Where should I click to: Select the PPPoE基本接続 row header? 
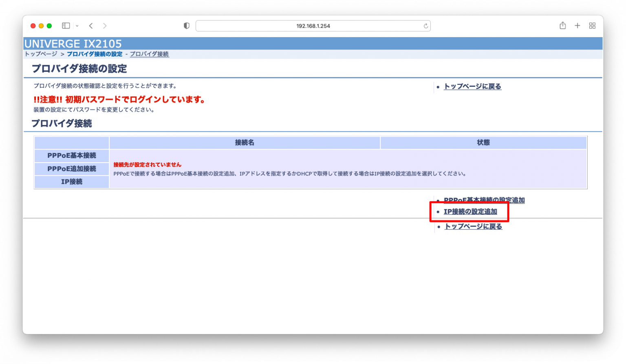click(72, 156)
